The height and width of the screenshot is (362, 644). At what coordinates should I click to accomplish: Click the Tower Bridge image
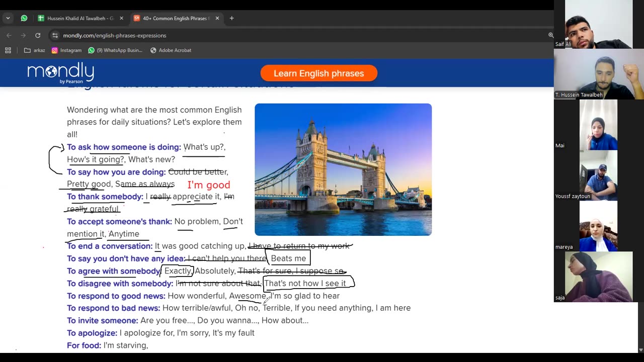[x=343, y=169]
